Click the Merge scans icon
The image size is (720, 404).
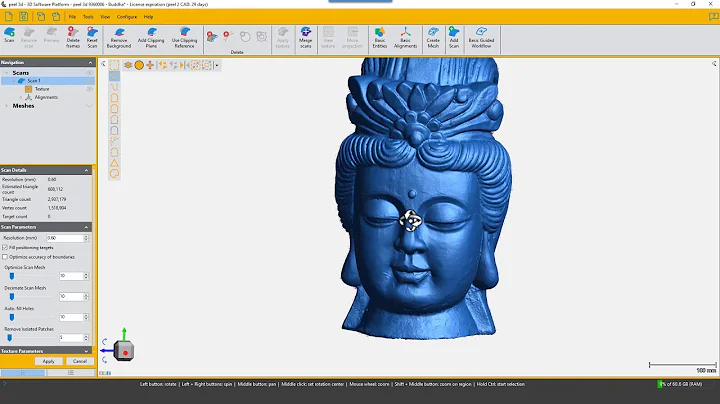pyautogui.click(x=306, y=32)
